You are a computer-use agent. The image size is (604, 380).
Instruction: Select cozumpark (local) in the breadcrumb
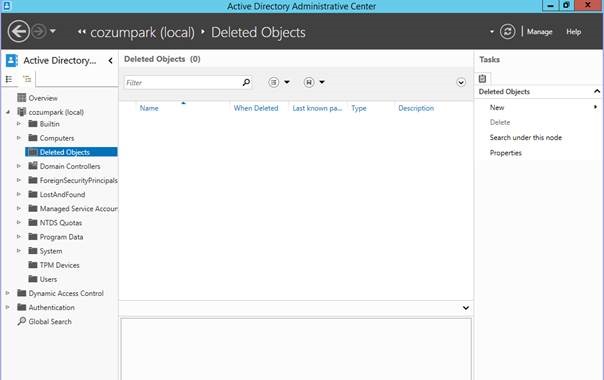pos(142,32)
